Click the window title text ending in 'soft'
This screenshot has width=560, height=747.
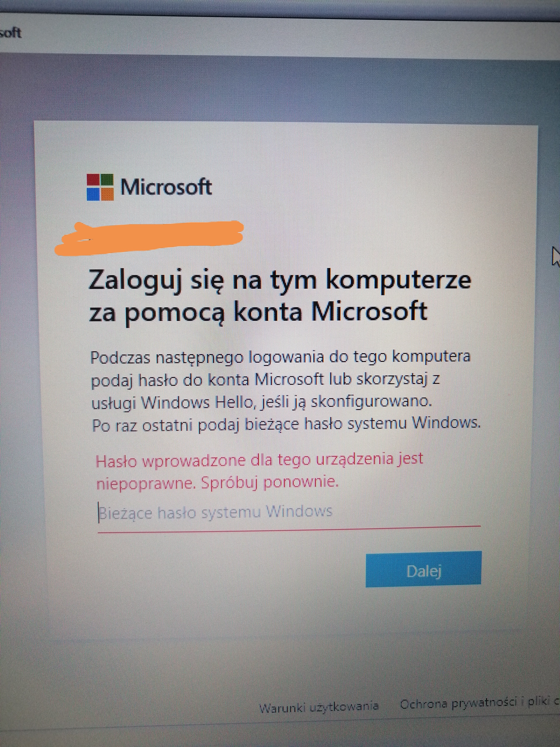coord(11,33)
